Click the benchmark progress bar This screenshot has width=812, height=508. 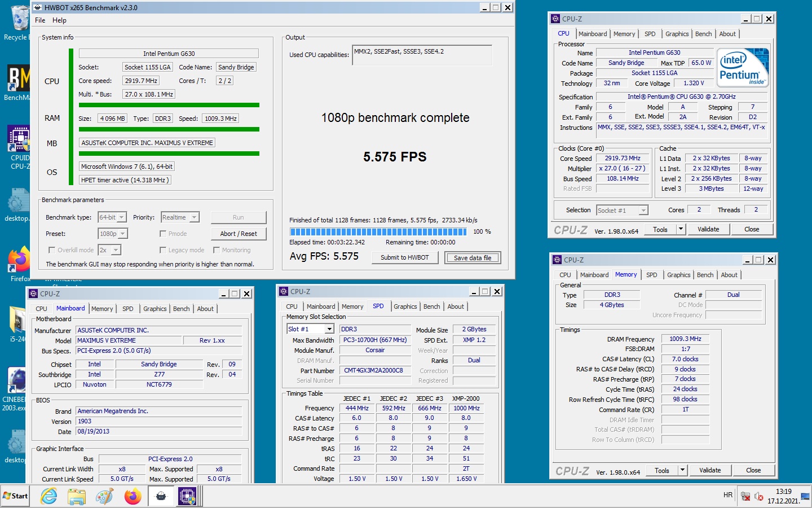pos(378,231)
